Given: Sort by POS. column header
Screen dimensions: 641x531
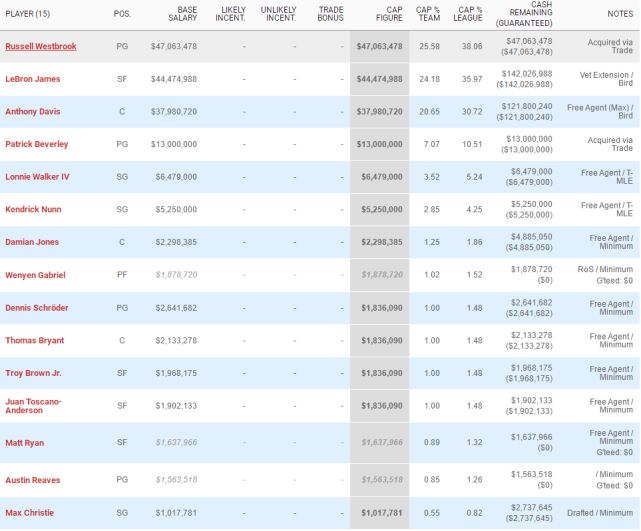Looking at the screenshot, I should pyautogui.click(x=122, y=14).
